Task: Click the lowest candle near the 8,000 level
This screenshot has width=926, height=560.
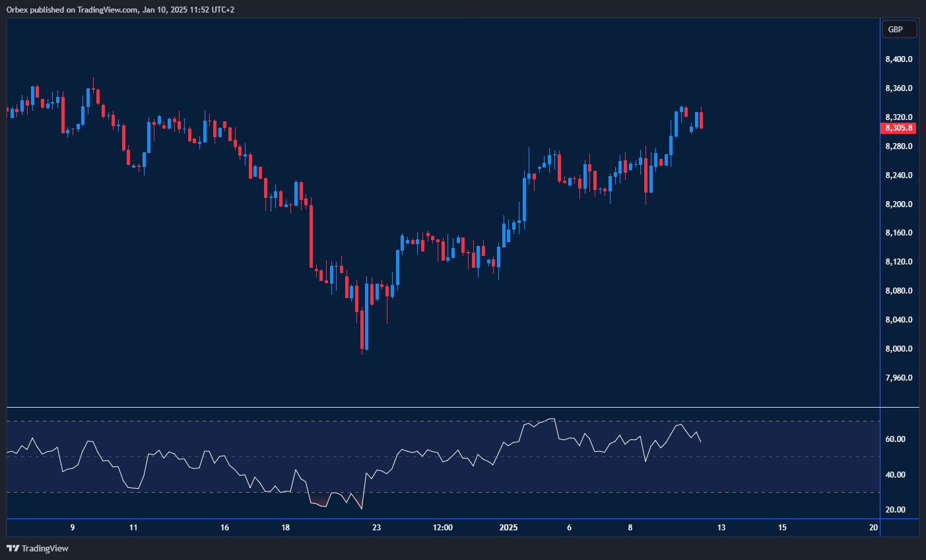Action: (x=362, y=330)
